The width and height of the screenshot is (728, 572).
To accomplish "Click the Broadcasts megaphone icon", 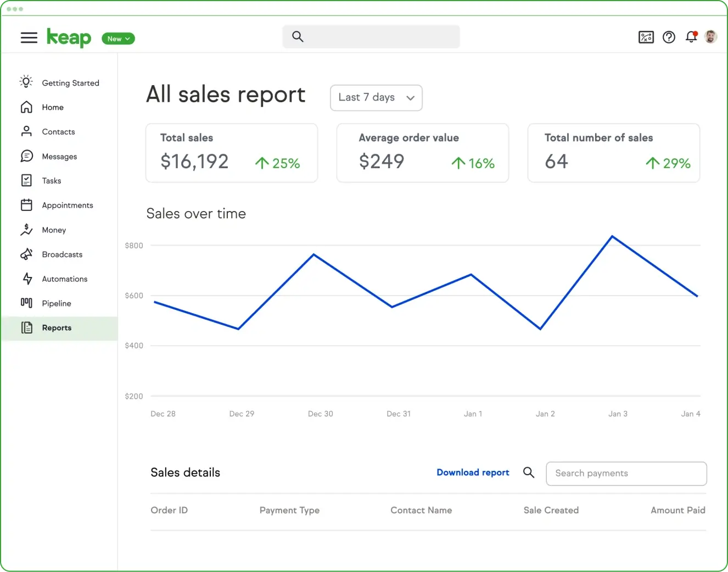I will (26, 254).
